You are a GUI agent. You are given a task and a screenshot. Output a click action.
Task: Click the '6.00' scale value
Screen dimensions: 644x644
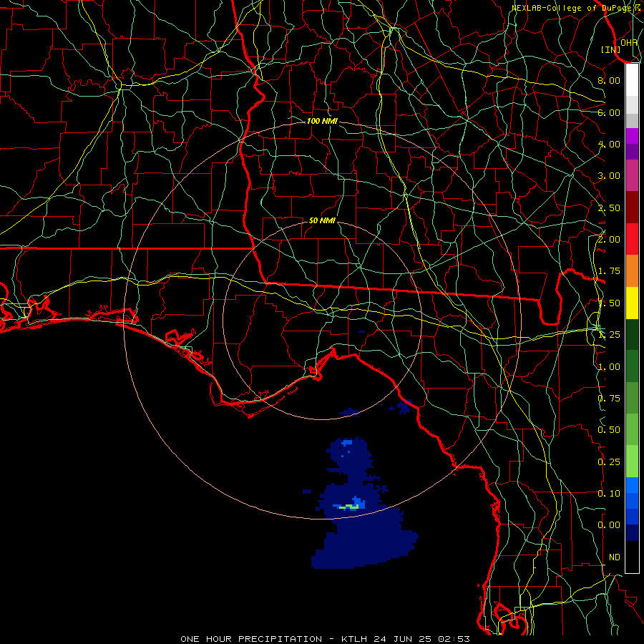pos(609,112)
